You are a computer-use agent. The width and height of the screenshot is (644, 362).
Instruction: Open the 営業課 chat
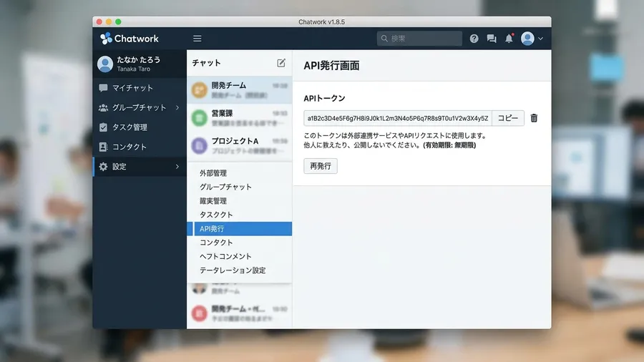click(x=240, y=118)
